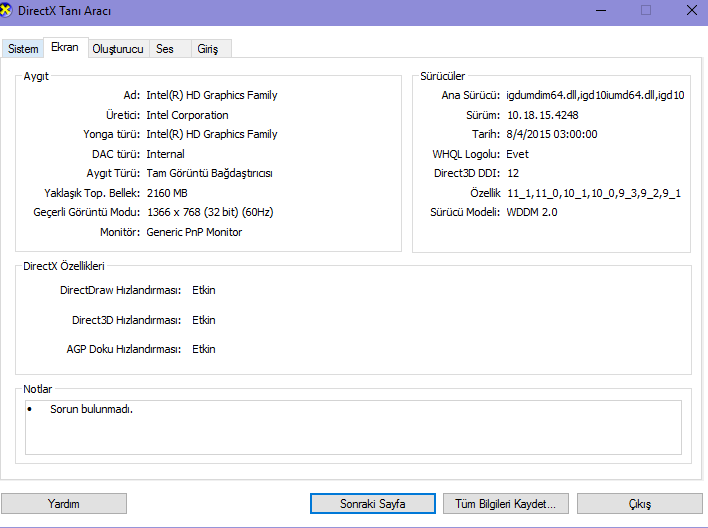Click driver version '10.18.15.4248'
Image resolution: width=708 pixels, height=528 pixels.
click(543, 115)
